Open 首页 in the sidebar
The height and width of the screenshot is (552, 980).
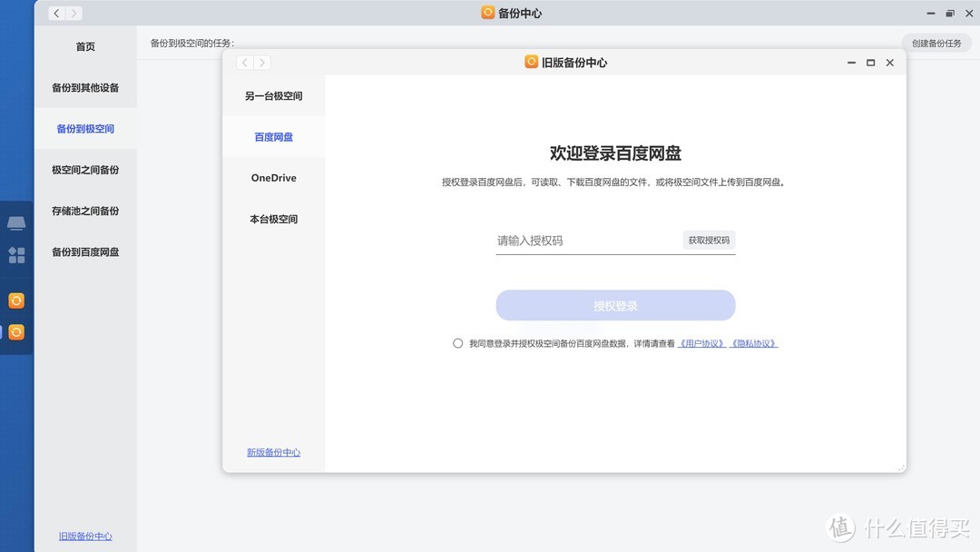click(84, 46)
